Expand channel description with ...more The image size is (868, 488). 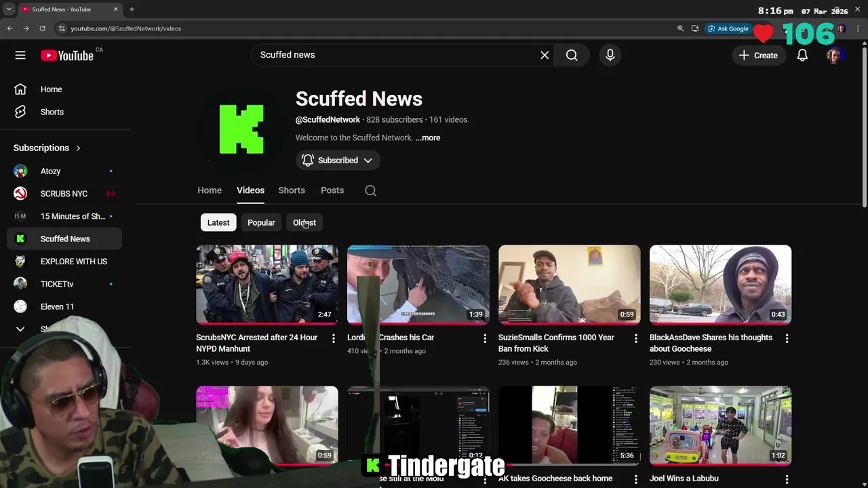coord(428,138)
